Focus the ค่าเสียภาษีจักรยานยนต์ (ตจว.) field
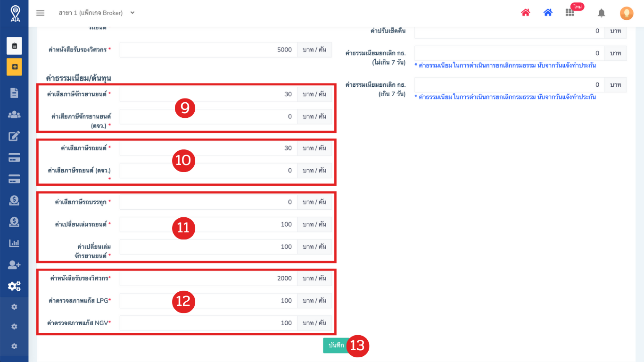Viewport: 644px width, 362px height. coord(208,116)
